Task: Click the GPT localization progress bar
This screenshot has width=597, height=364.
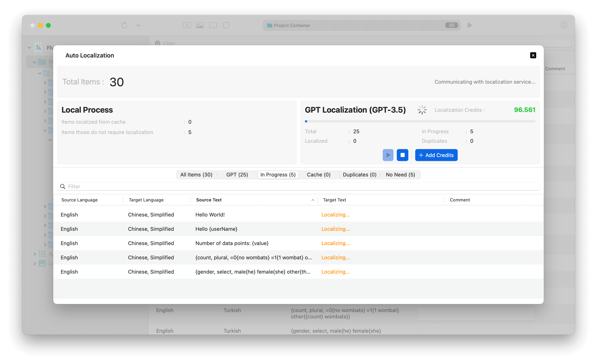Action: pos(420,121)
